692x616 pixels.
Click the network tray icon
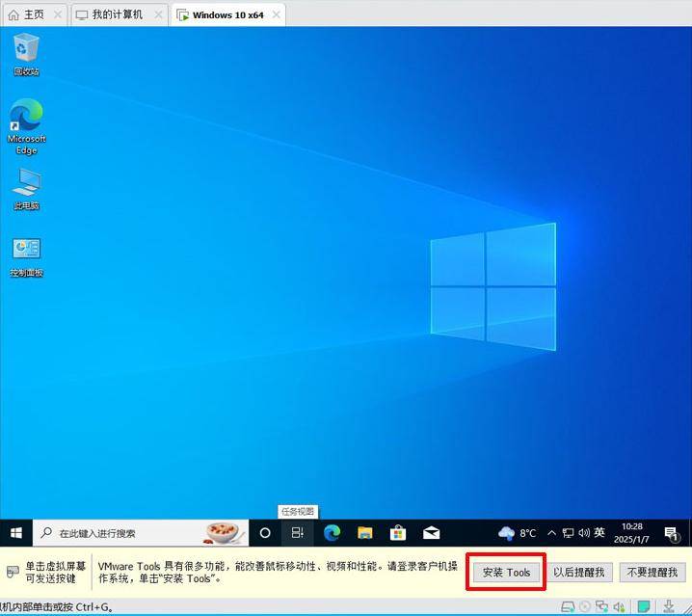568,533
